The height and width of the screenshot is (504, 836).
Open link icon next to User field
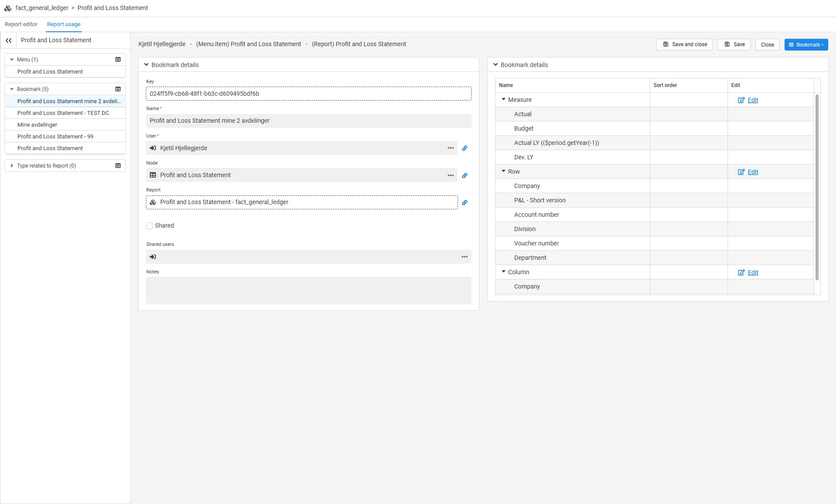pos(465,148)
